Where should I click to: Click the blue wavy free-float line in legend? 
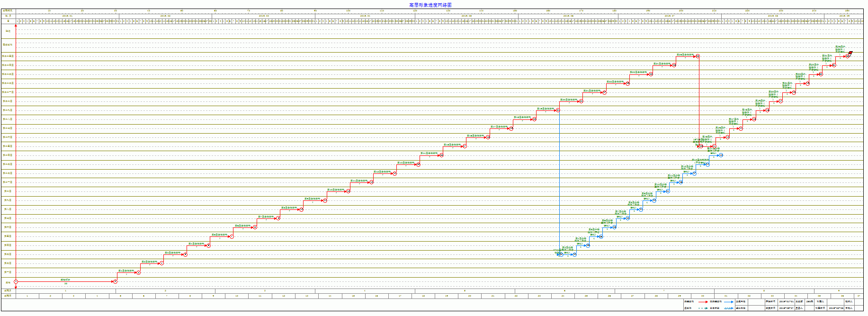729,308
